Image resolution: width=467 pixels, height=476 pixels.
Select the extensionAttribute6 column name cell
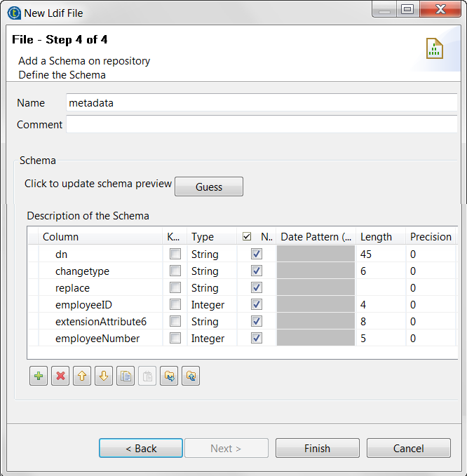point(100,322)
